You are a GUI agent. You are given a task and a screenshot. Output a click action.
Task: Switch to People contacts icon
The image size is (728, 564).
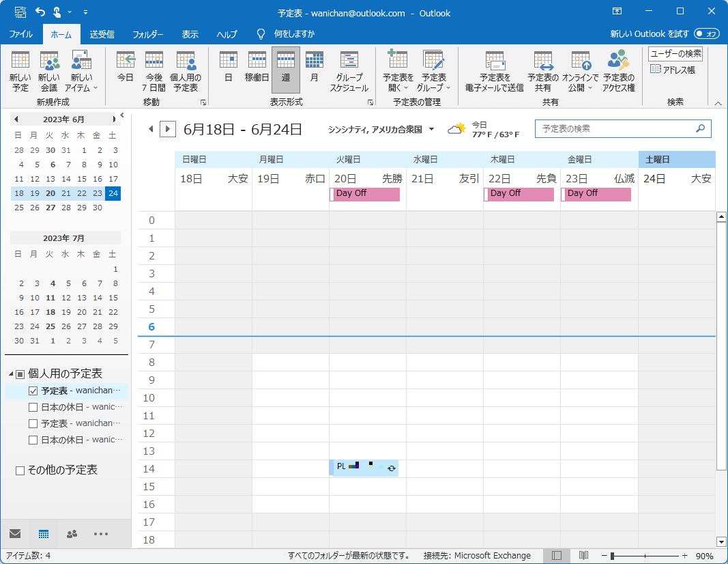pyautogui.click(x=72, y=533)
